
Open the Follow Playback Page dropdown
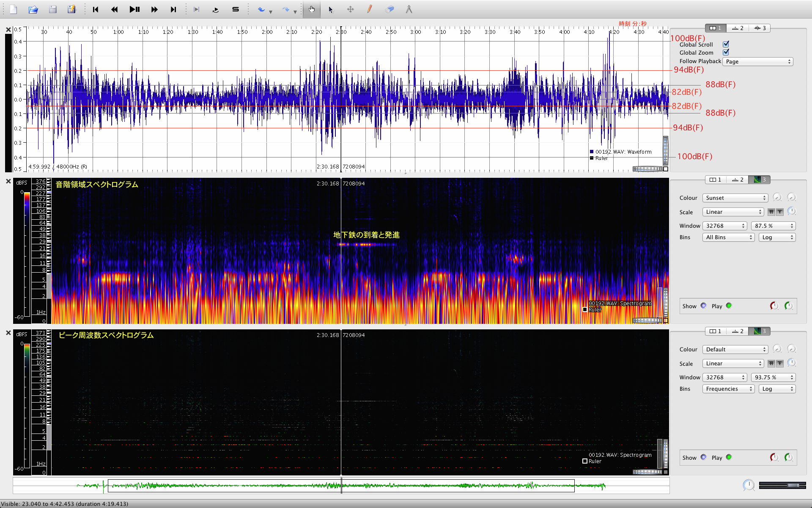757,61
